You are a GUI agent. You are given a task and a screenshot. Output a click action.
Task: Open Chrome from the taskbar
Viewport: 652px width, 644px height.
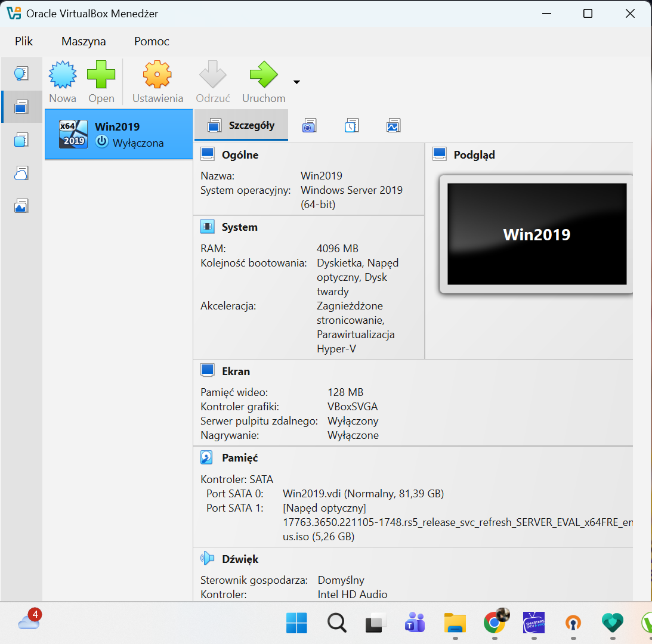[x=495, y=623]
